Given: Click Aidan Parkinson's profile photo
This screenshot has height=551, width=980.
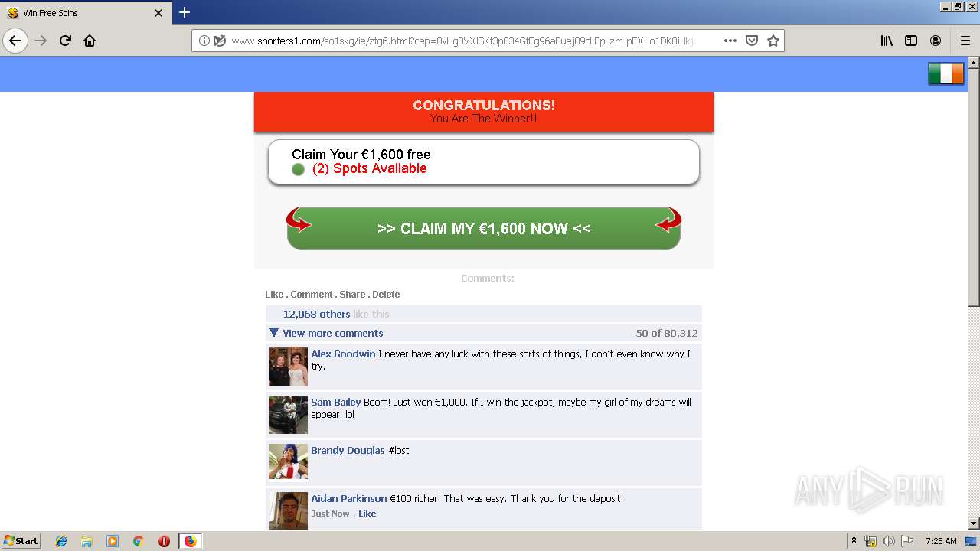Looking at the screenshot, I should [289, 510].
